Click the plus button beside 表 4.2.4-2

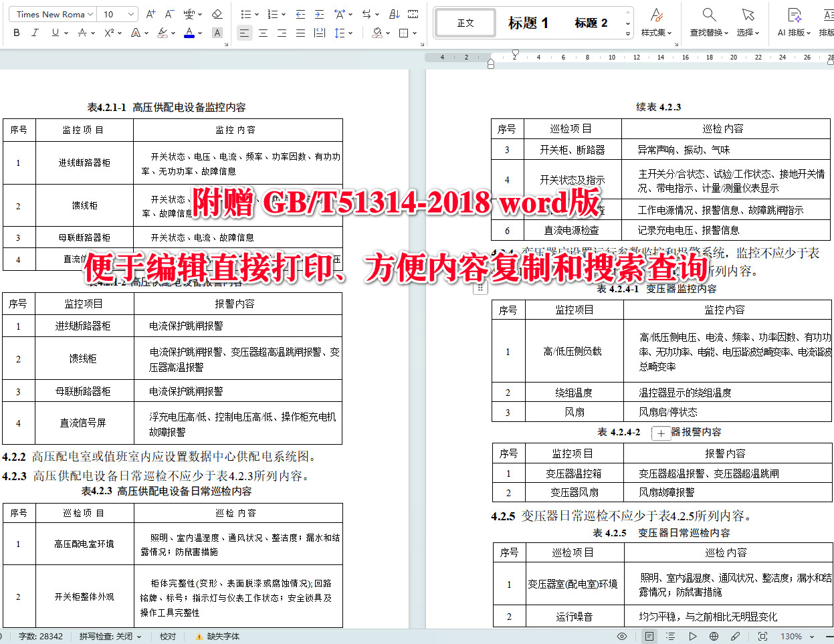661,433
